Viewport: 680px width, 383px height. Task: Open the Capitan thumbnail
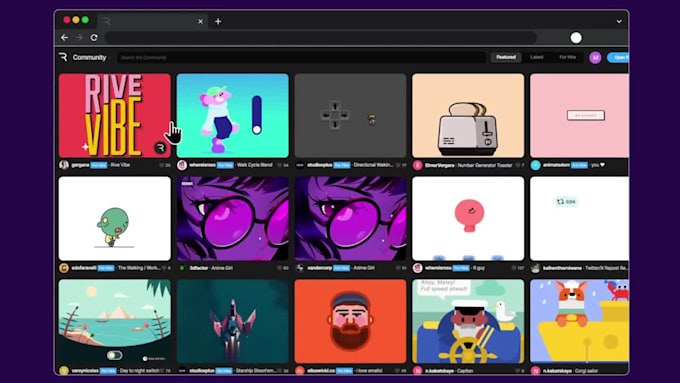click(x=468, y=321)
